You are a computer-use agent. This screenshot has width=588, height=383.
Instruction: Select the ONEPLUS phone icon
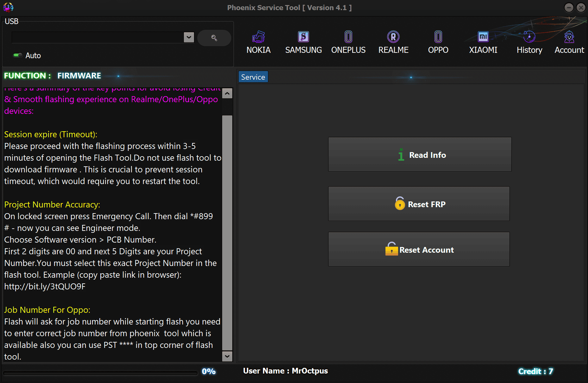[x=348, y=37]
